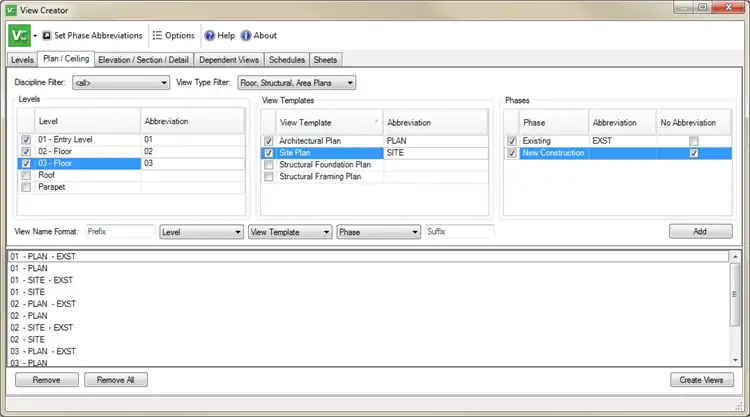Screen dimensions: 750x417
Task: Click the View Creator title bar icon
Action: pyautogui.click(x=11, y=10)
